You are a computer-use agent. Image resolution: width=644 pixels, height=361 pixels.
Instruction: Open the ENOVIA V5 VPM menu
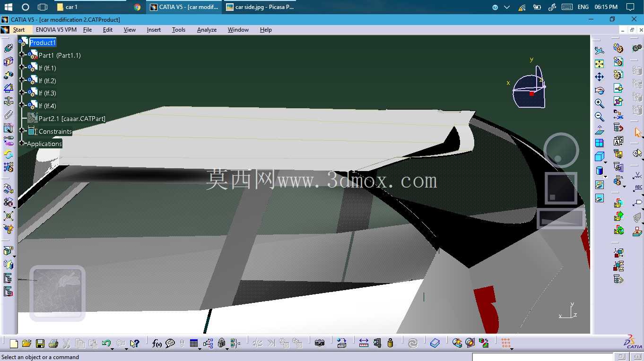tap(56, 30)
